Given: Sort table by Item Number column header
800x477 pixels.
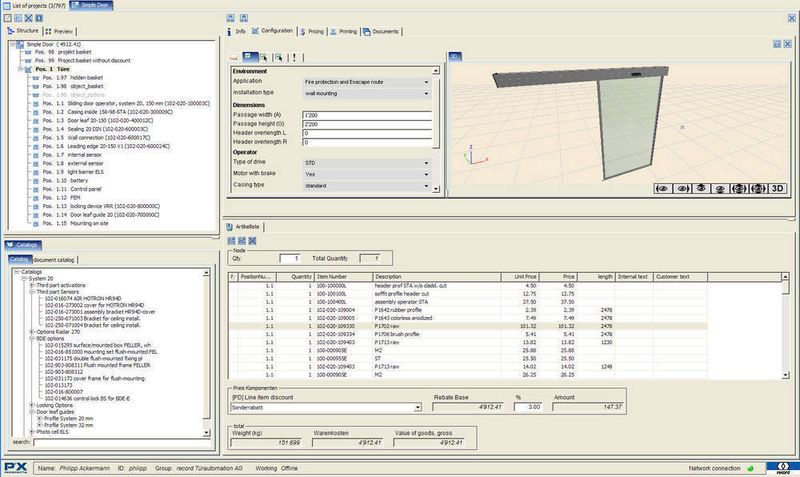Looking at the screenshot, I should pos(343,277).
